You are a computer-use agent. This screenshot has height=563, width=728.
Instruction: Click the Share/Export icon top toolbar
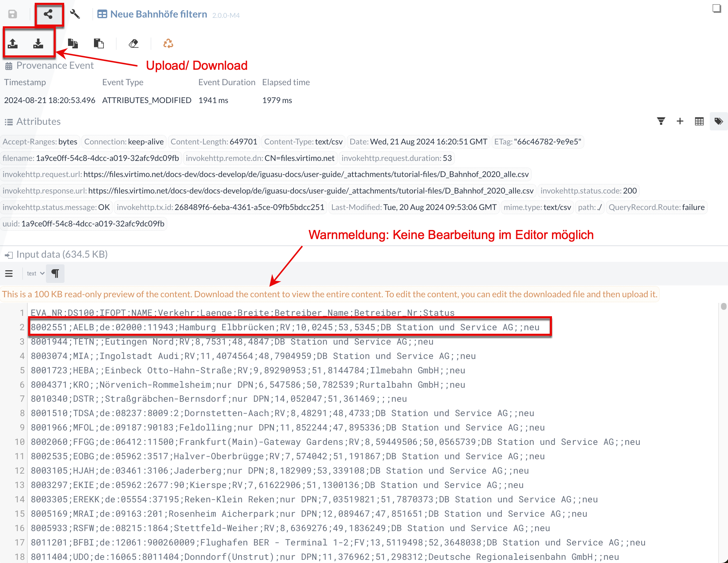48,14
